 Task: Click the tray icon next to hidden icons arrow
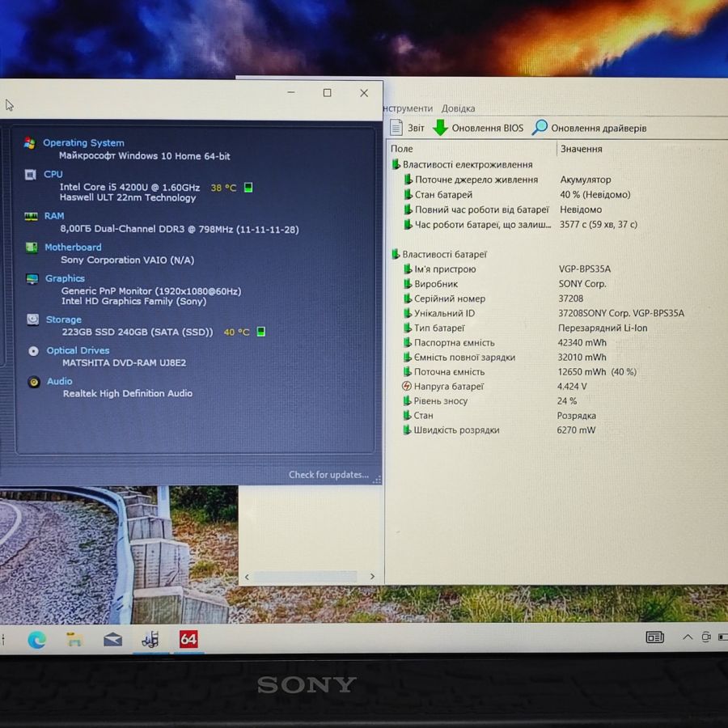click(x=706, y=637)
